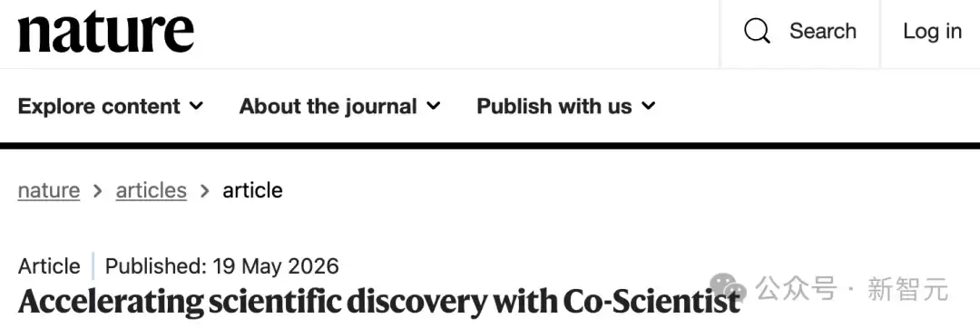Screen dimensions: 980x328
Task: Go to the nature breadcrumb link
Action: point(49,190)
